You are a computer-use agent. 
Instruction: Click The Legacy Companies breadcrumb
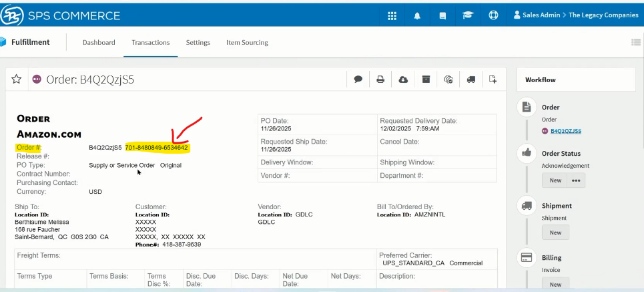click(603, 15)
